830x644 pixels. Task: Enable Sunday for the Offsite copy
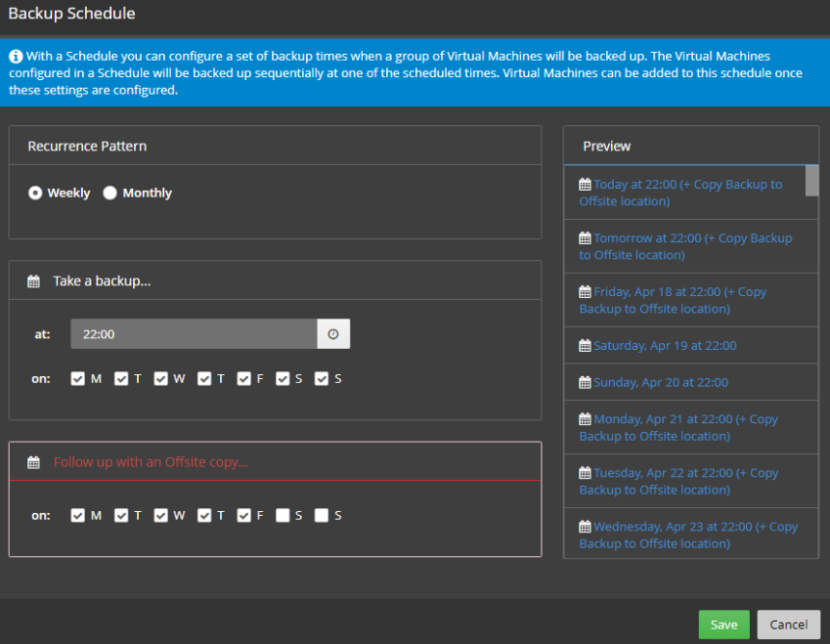(322, 516)
